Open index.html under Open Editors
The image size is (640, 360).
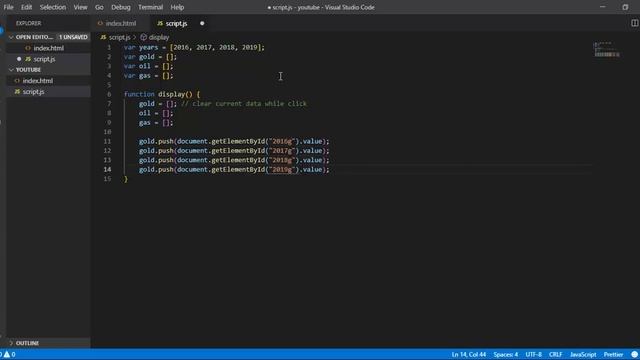49,48
